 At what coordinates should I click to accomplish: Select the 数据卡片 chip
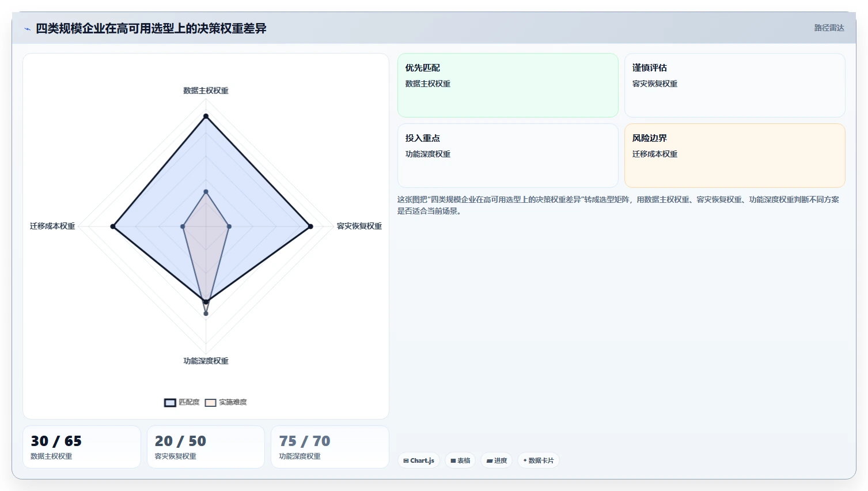(x=539, y=460)
